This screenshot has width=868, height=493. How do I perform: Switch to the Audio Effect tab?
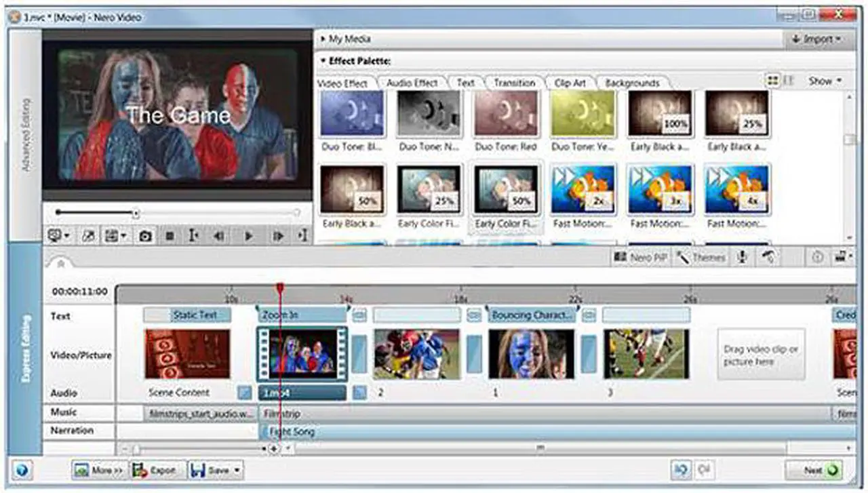pos(412,83)
